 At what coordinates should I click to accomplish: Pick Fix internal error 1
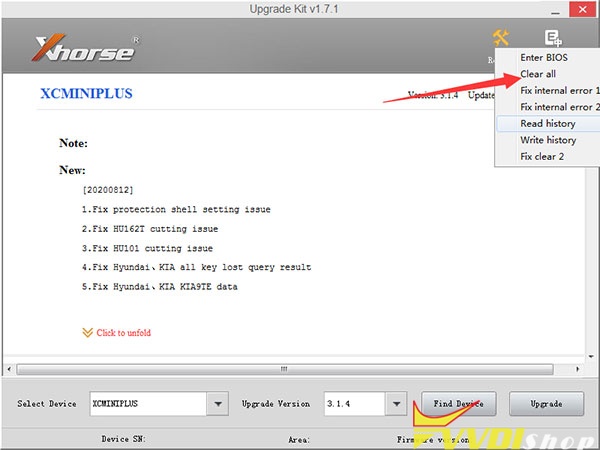(559, 91)
